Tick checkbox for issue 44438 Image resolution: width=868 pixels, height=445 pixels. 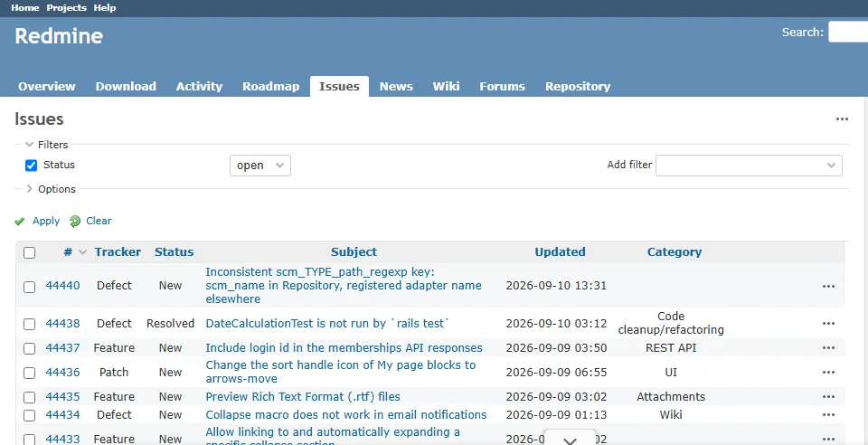(29, 324)
